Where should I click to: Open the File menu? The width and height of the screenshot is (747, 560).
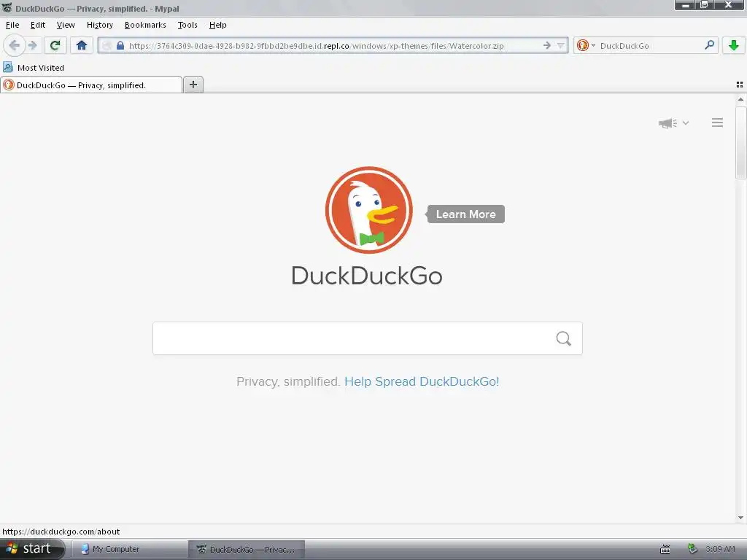(12, 25)
